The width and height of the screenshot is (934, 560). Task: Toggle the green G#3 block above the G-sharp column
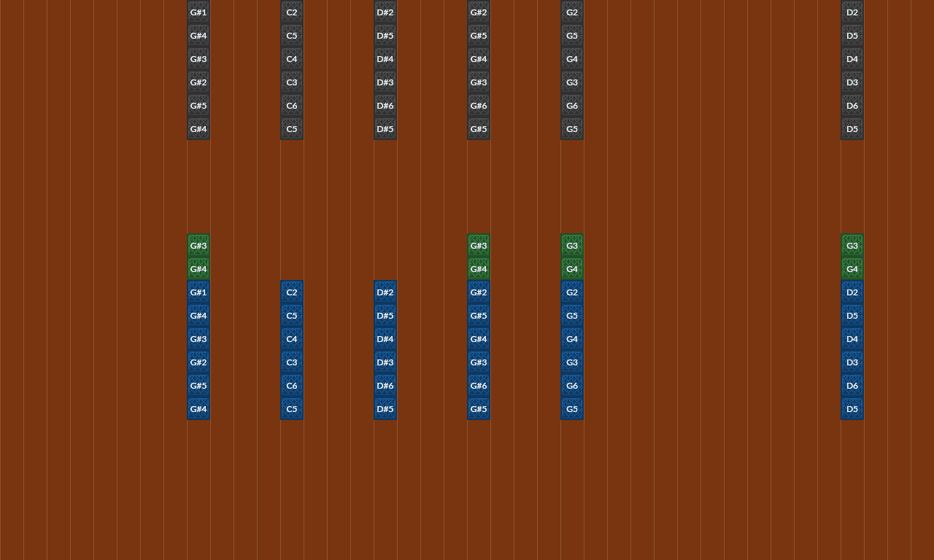point(198,246)
